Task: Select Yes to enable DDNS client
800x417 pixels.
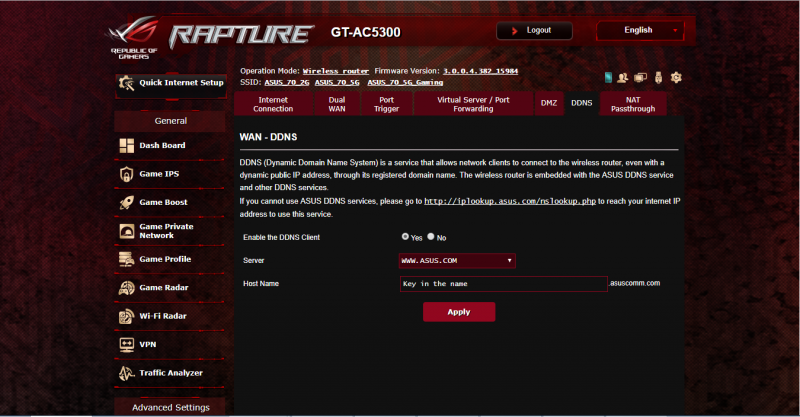Action: 405,237
